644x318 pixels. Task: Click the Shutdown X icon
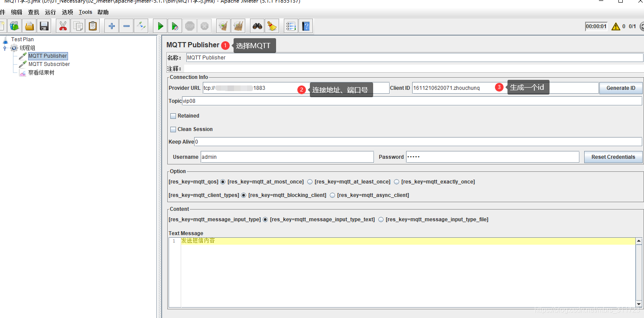[205, 26]
